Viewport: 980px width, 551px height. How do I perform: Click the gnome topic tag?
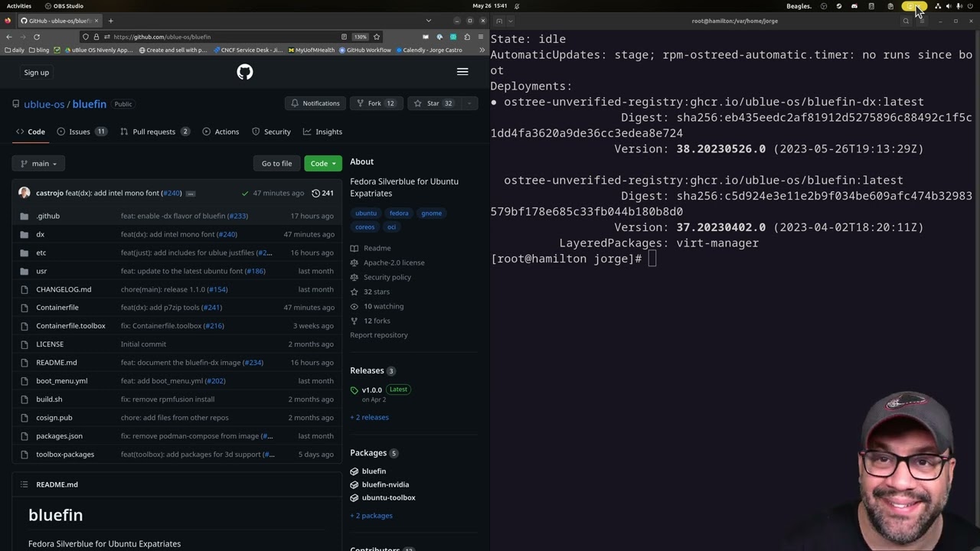coord(432,214)
